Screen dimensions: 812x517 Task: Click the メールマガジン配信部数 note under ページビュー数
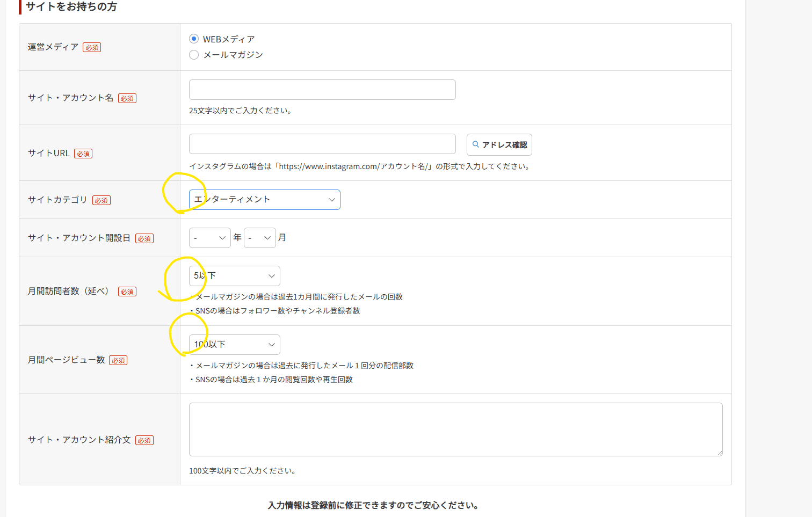tap(301, 366)
